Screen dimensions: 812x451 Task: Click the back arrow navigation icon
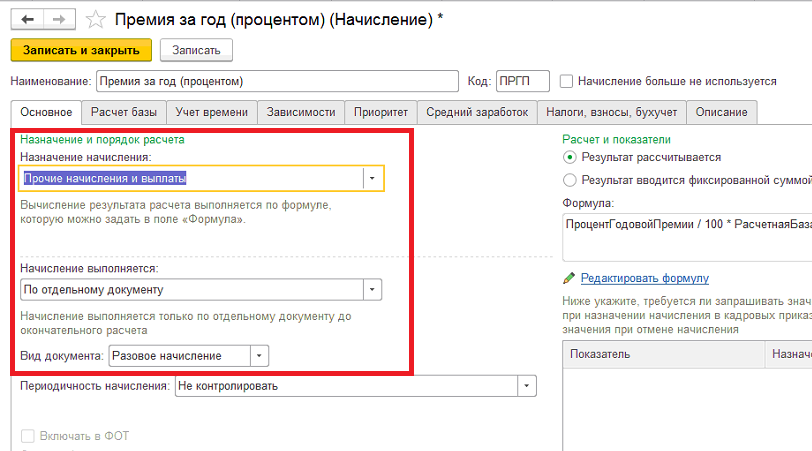coord(27,20)
